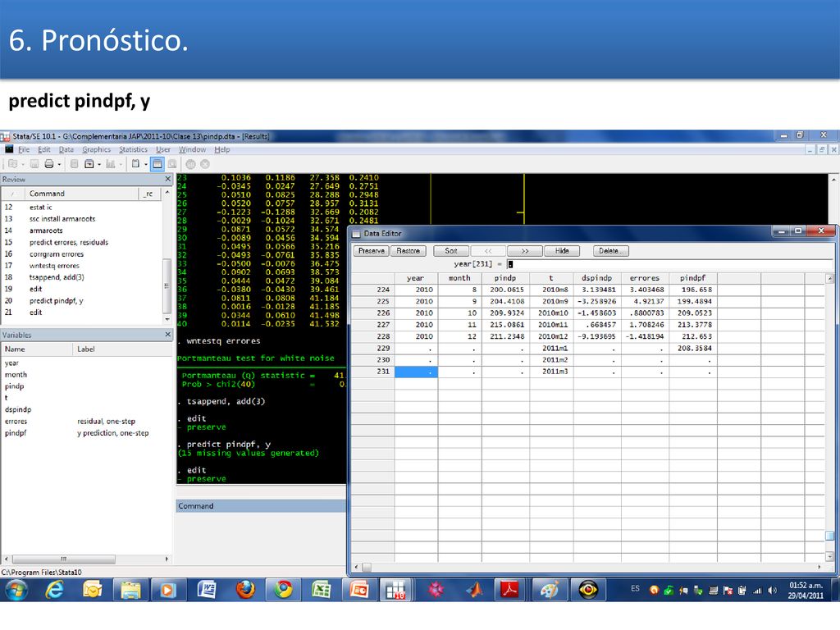Click the Command column header in Review
This screenshot has width=840, height=630.
point(83,194)
